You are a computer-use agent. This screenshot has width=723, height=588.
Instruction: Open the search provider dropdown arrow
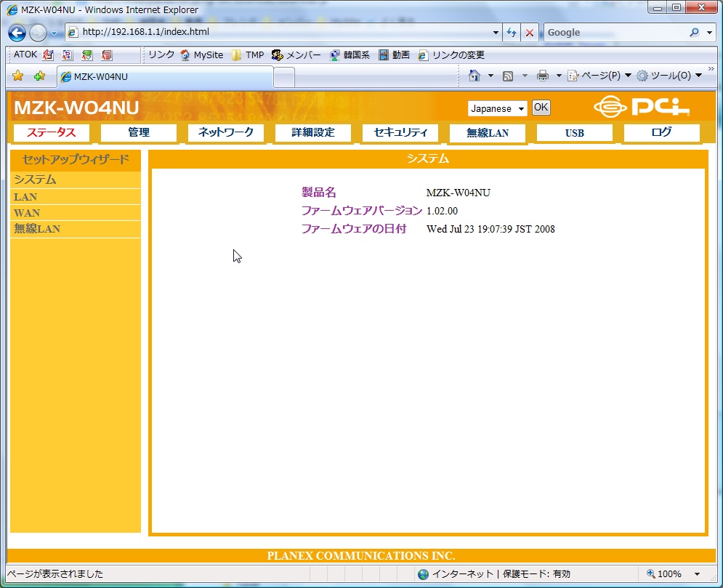(709, 32)
